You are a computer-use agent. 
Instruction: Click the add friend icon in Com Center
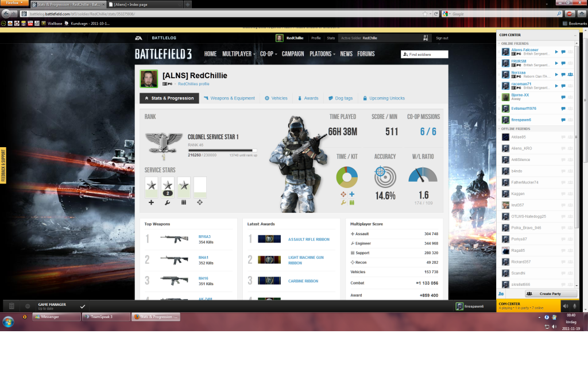pyautogui.click(x=501, y=294)
